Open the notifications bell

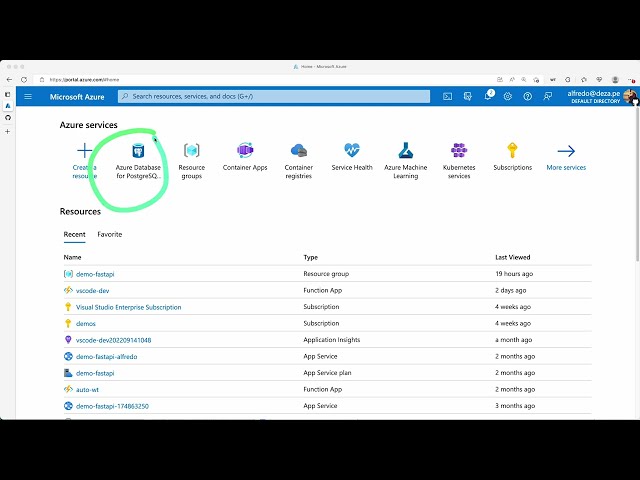(488, 96)
